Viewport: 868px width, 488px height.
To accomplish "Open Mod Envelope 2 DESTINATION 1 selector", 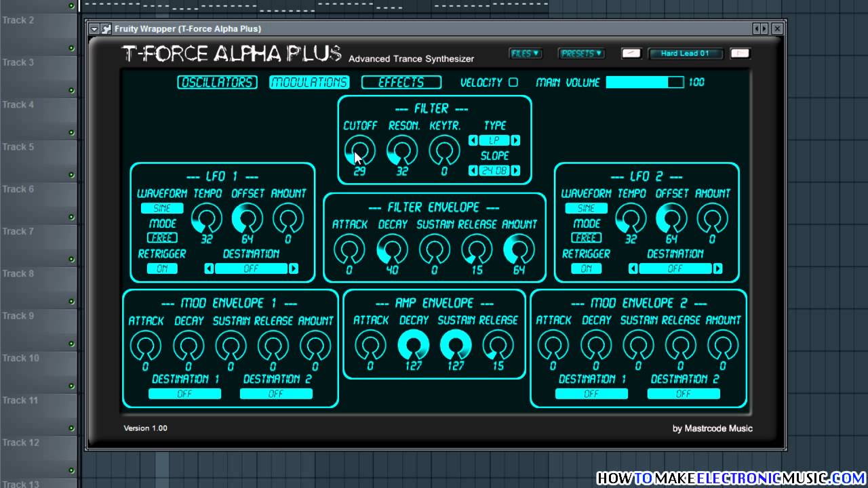I will [x=591, y=394].
